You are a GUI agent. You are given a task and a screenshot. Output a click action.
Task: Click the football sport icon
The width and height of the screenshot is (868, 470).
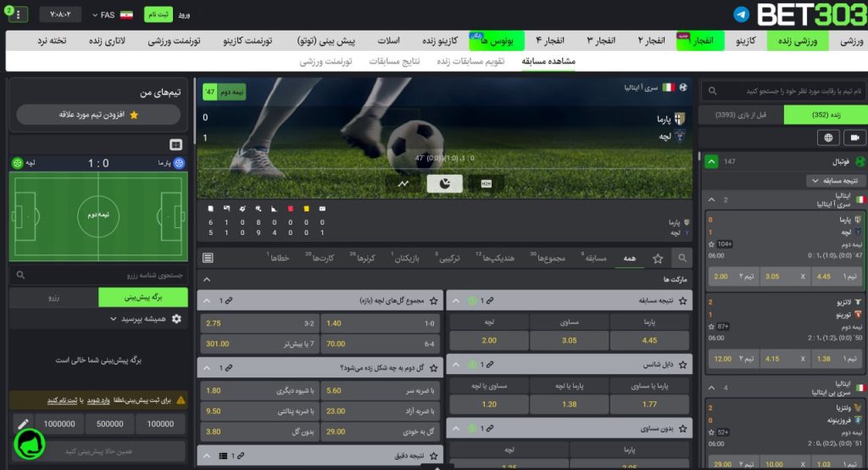(860, 161)
